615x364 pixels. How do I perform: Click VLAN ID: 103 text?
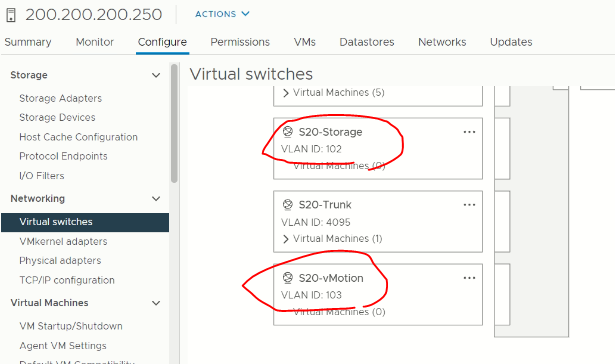coord(311,295)
